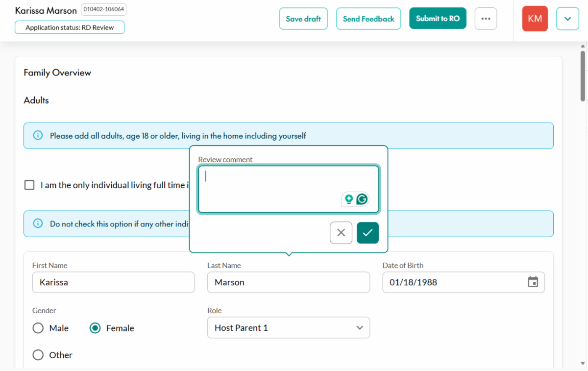Viewport: 588px width, 371px height.
Task: Select the Other gender radio button
Action: coord(38,355)
